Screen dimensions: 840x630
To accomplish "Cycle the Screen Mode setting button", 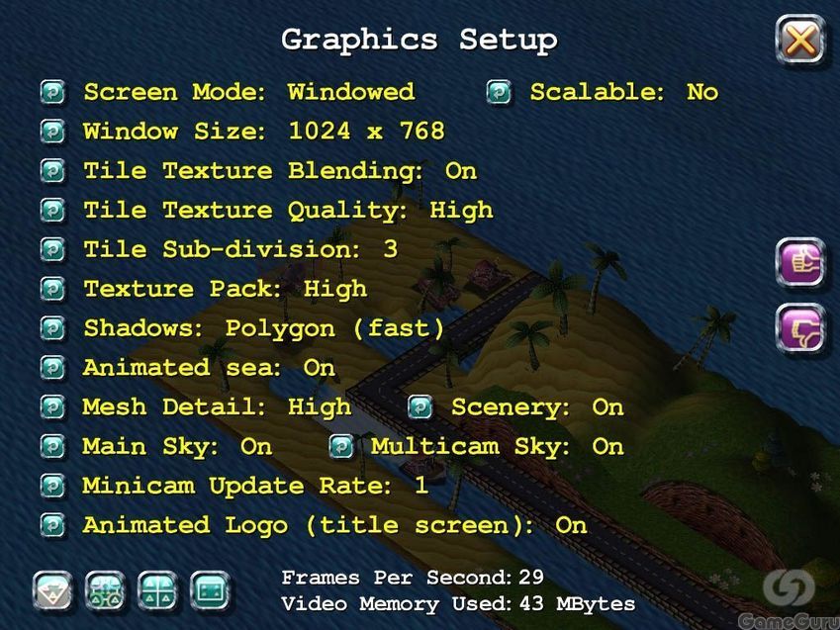I will click(53, 92).
